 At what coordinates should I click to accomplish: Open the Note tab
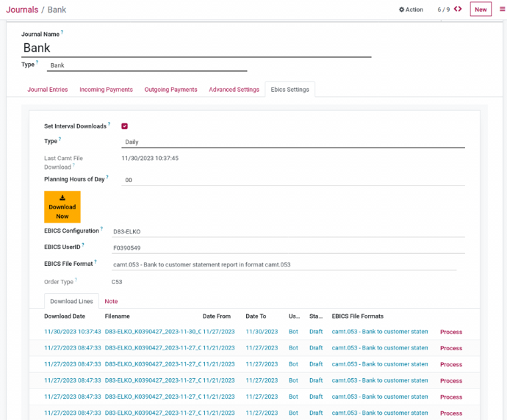click(x=111, y=302)
